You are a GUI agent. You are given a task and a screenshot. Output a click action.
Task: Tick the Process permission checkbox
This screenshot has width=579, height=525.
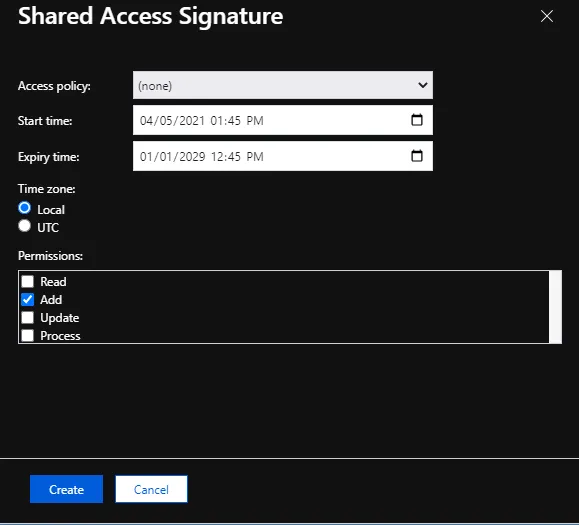tap(27, 335)
